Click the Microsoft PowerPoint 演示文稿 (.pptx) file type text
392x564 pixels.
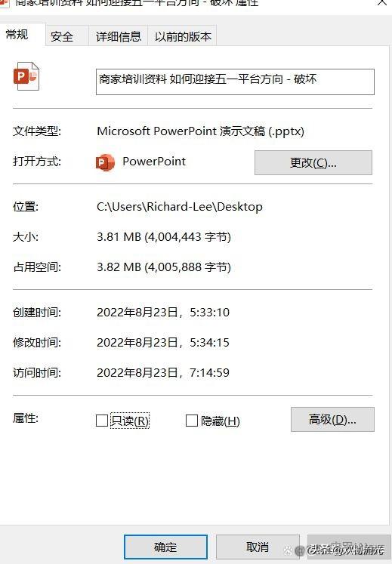click(x=200, y=131)
